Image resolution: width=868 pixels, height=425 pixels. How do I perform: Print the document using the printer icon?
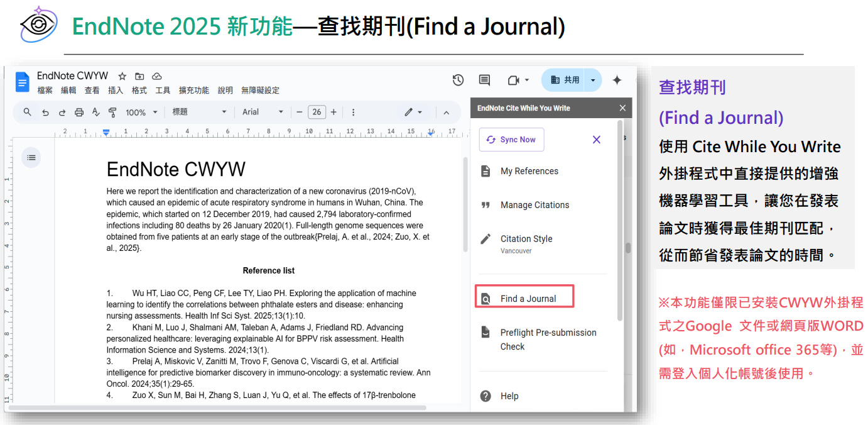pyautogui.click(x=79, y=111)
